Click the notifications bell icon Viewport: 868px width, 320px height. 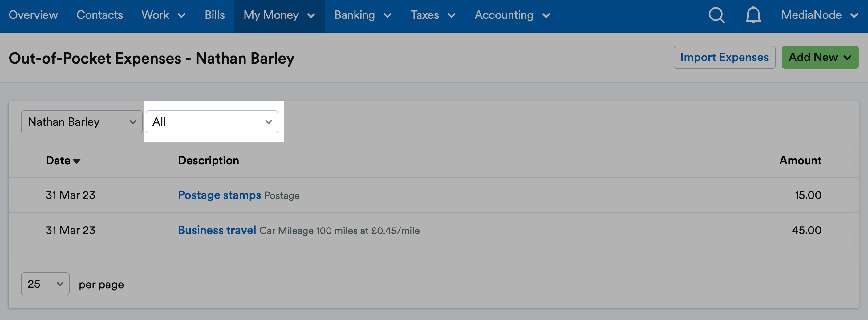(753, 15)
